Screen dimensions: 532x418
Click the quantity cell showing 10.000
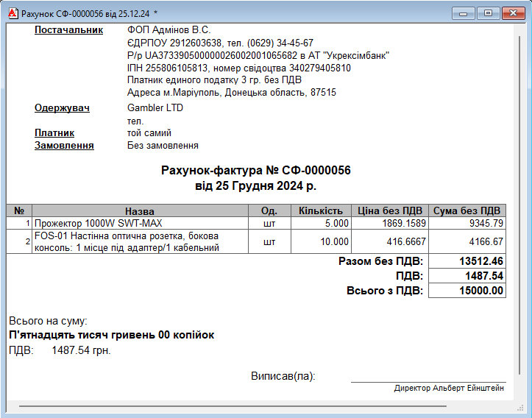click(x=320, y=241)
